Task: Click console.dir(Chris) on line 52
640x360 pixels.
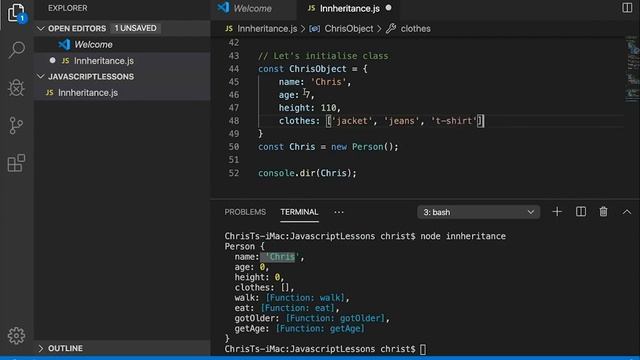Action: coord(307,173)
